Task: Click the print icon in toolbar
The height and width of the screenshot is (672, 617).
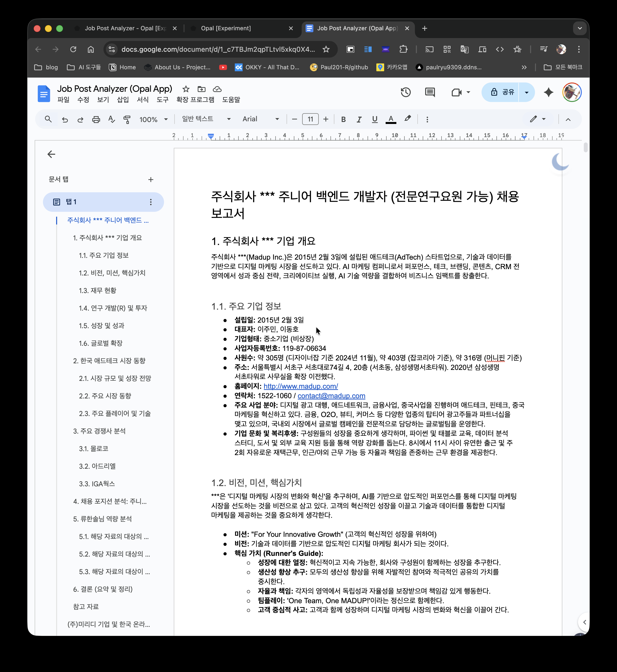Action: (96, 119)
